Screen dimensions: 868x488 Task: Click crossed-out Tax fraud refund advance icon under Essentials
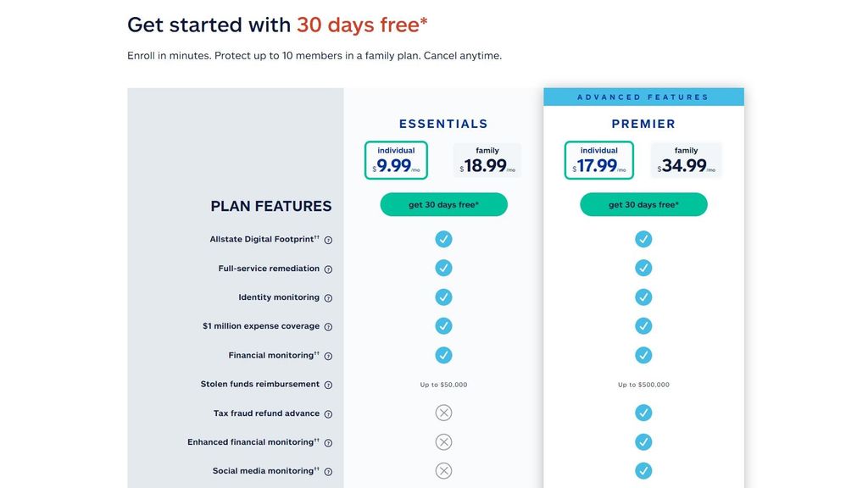point(443,413)
